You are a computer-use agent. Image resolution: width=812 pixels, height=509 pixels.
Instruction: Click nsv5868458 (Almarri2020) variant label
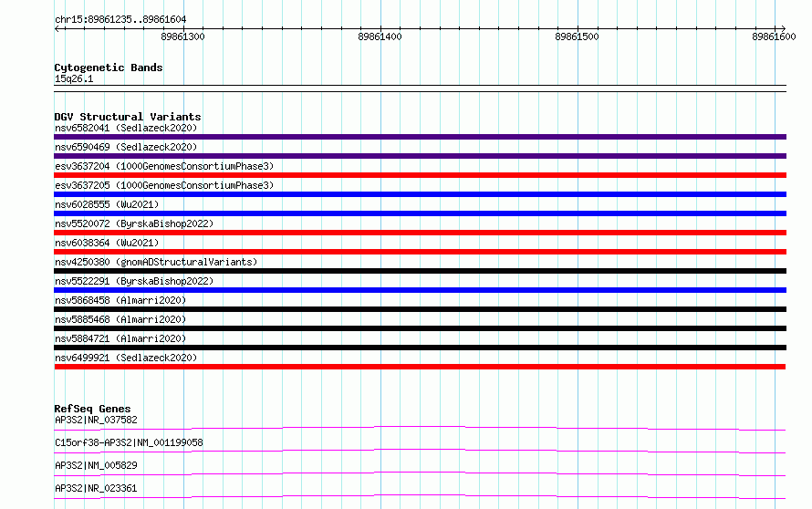(x=120, y=300)
